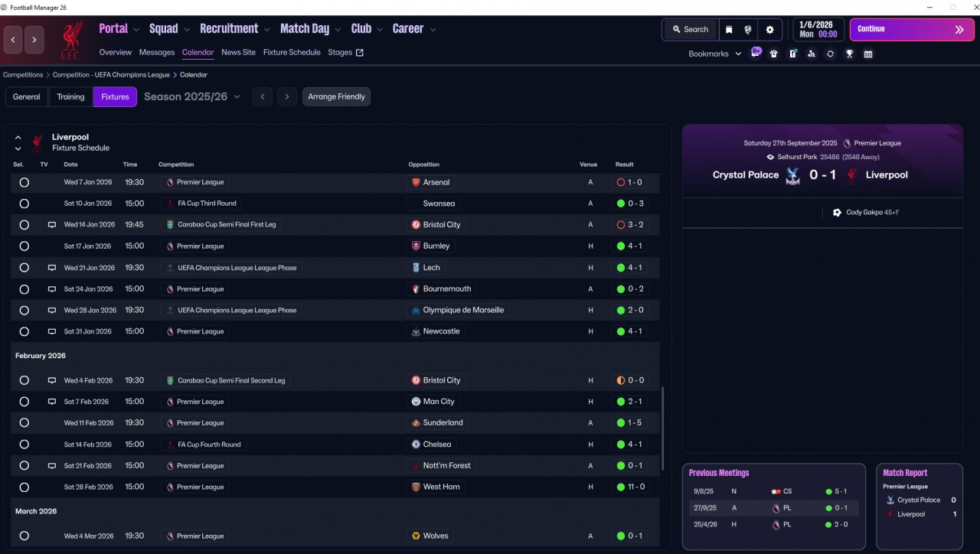Viewport: 980px width, 554px height.
Task: Open the Bookmarks dropdown
Action: pos(715,54)
